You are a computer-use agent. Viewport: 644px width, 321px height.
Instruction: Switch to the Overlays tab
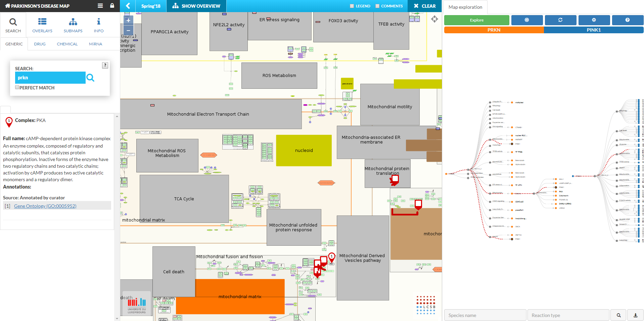click(42, 25)
